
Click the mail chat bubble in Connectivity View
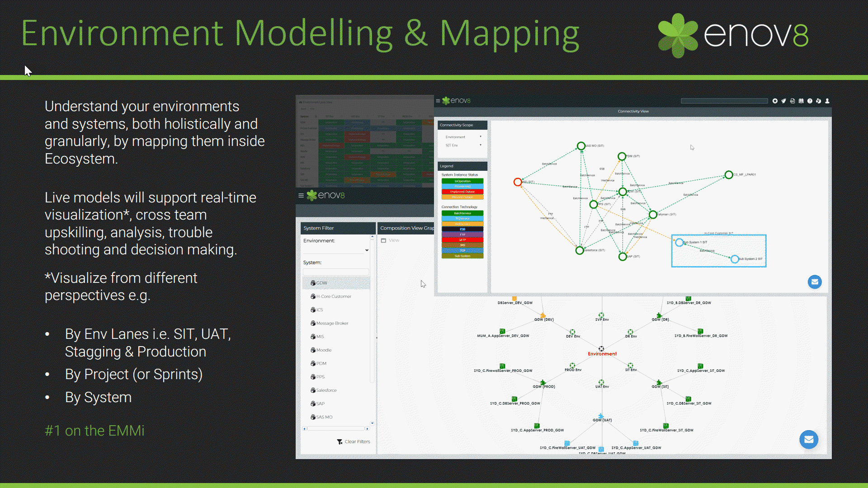coord(815,282)
